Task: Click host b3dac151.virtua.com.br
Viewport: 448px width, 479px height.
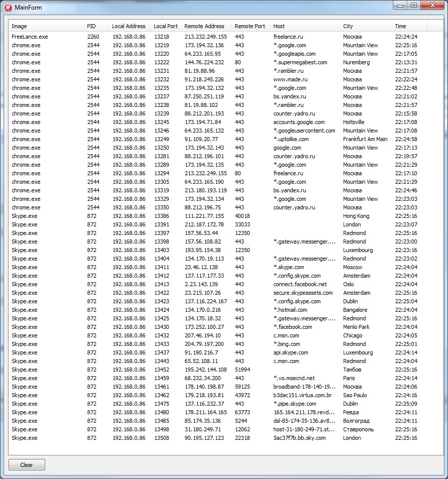Action: click(302, 396)
